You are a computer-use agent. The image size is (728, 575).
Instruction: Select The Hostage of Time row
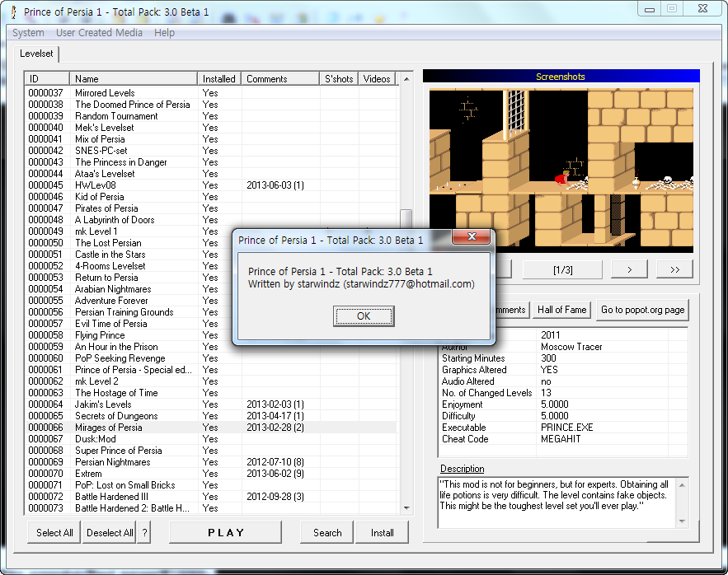click(x=211, y=393)
